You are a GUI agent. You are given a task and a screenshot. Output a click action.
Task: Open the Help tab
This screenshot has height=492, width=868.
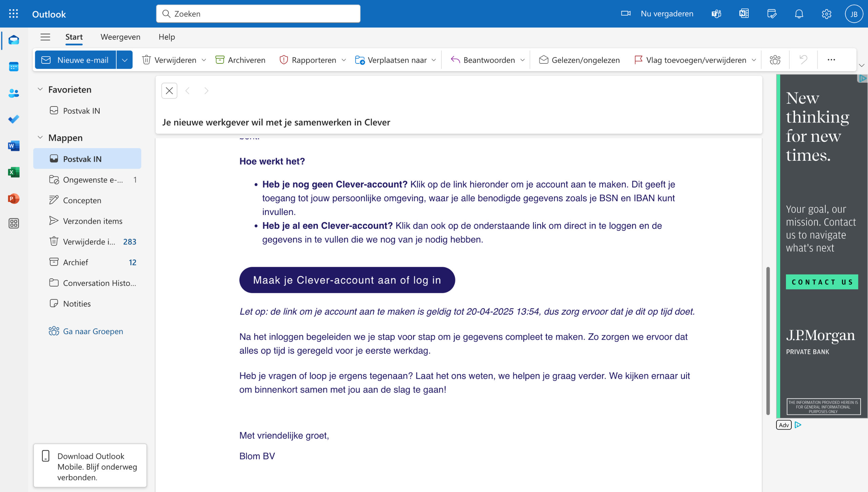pyautogui.click(x=166, y=37)
